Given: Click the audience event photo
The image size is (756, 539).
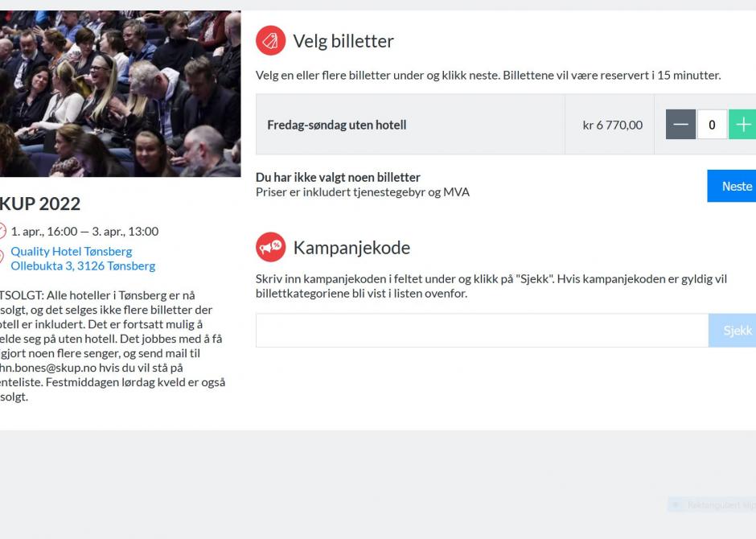Looking at the screenshot, I should 120,93.
